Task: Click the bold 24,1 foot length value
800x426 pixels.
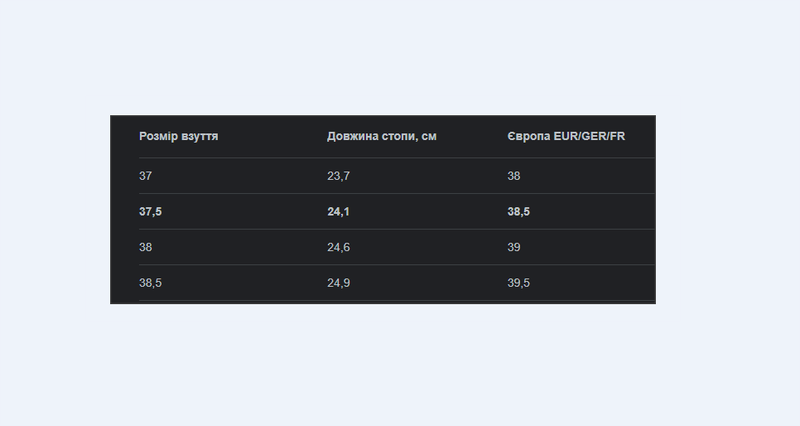Action: [x=338, y=212]
